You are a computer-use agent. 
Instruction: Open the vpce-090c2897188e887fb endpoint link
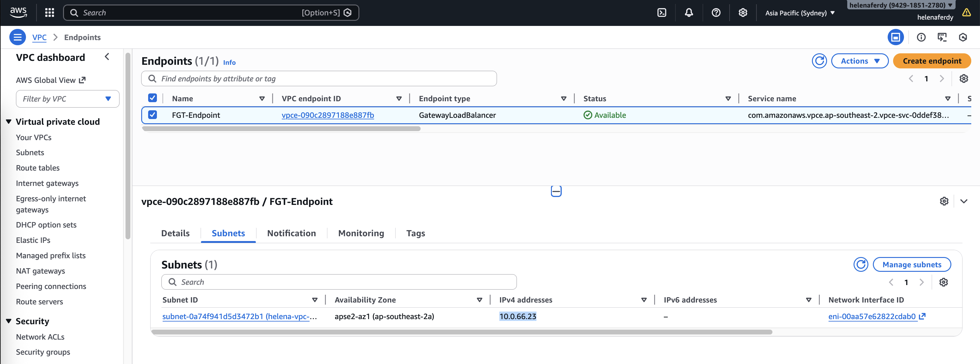click(328, 115)
